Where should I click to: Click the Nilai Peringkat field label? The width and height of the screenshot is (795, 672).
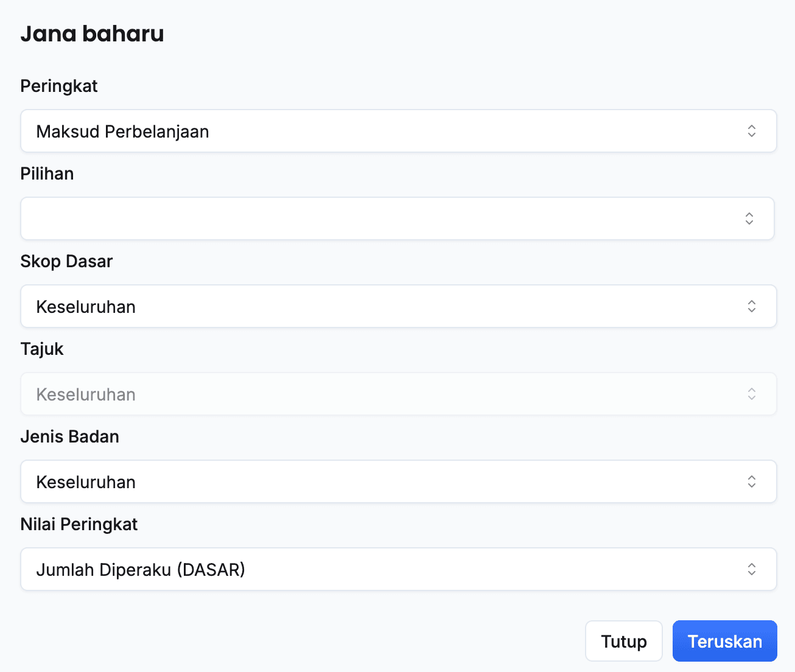pyautogui.click(x=79, y=524)
